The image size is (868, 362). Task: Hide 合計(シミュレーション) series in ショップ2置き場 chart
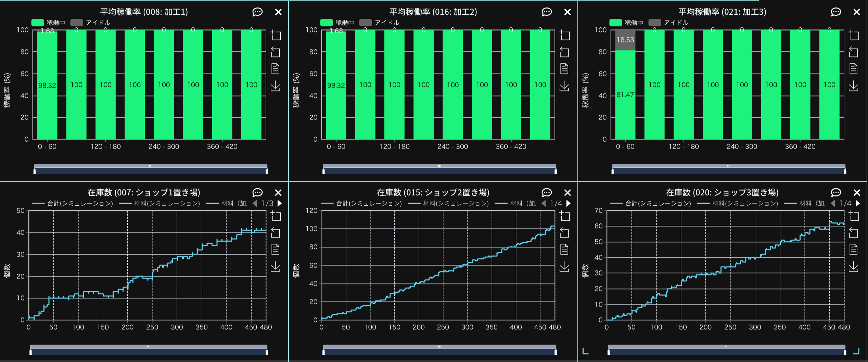pos(362,204)
